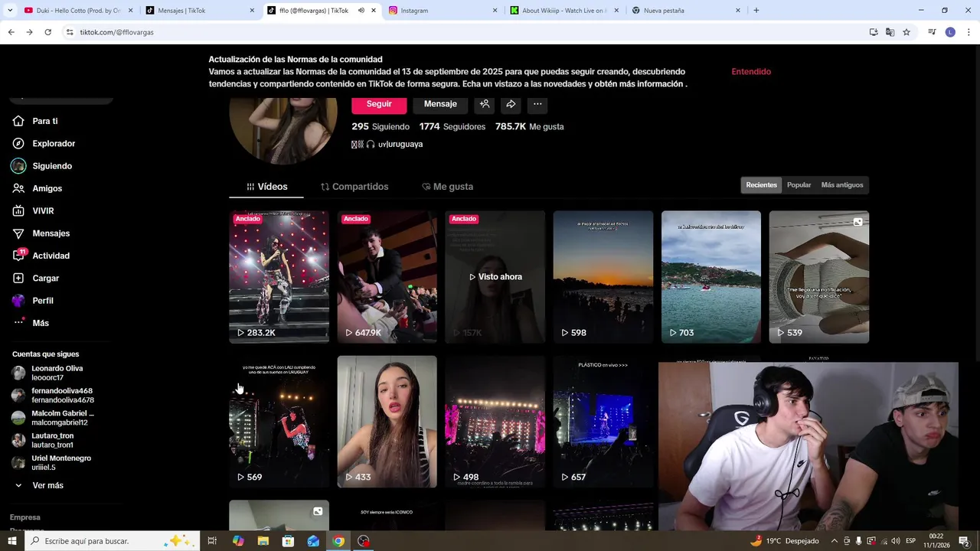Switch to the Compartidos tab

tap(354, 187)
